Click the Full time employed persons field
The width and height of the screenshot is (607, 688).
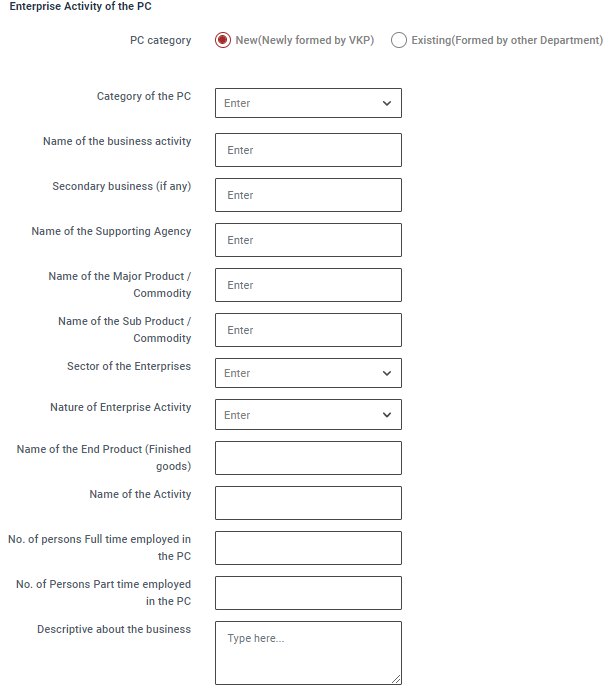pos(308,548)
